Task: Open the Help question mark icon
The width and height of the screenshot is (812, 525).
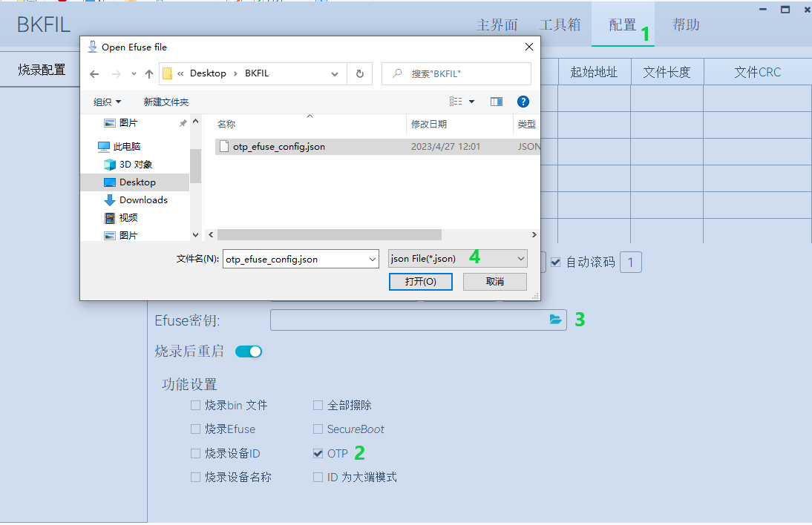Action: (x=523, y=102)
